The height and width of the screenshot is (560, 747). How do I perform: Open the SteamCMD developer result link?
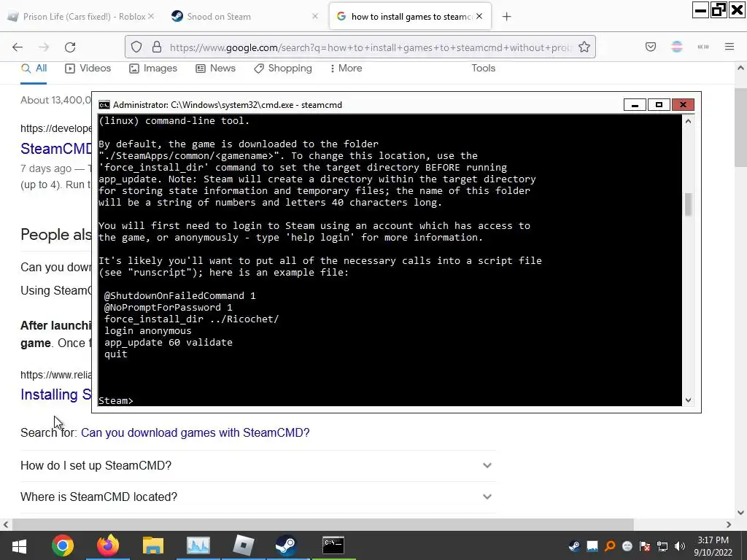(55, 149)
